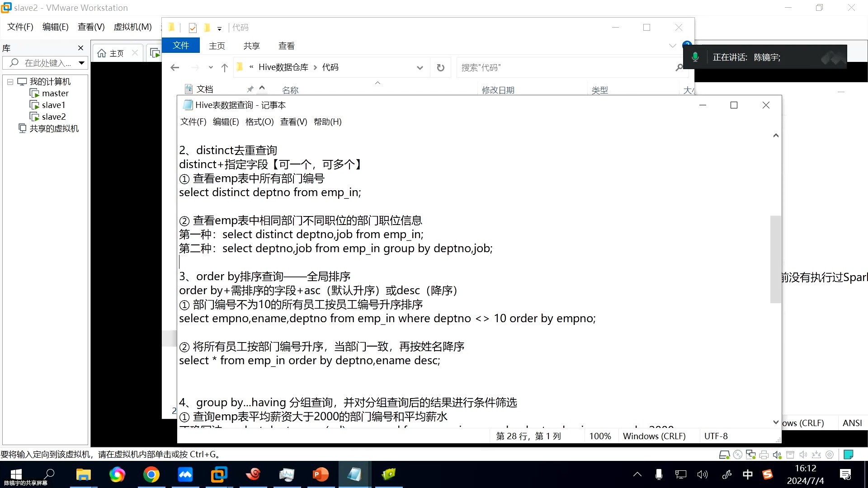Select slave1 virtual machine in library
This screenshot has width=868, height=488.
[x=53, y=105]
